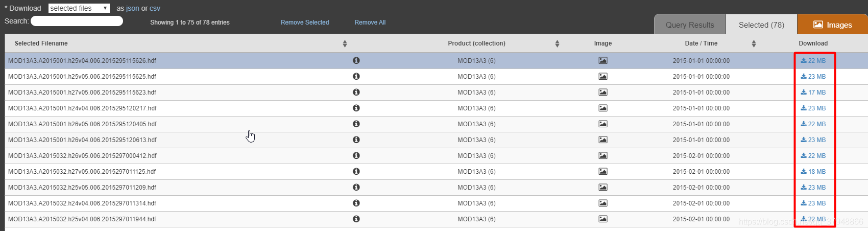Viewport: 868px width, 231px height.
Task: Download 23 MB file h24v04 2015001
Action: click(x=813, y=108)
